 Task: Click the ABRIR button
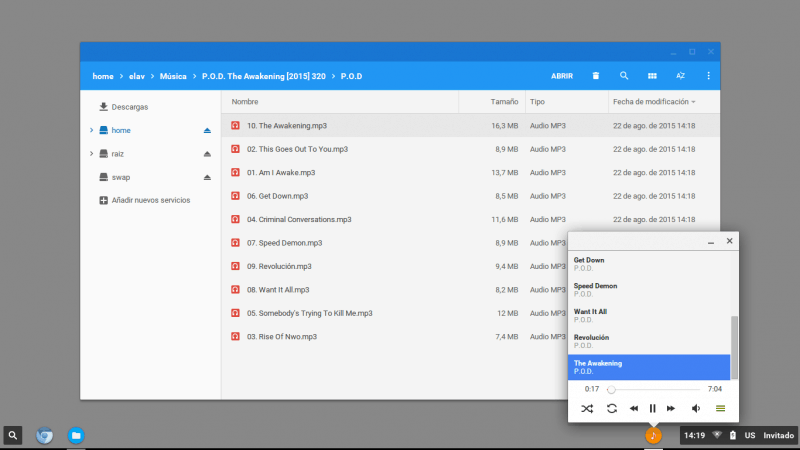point(562,76)
